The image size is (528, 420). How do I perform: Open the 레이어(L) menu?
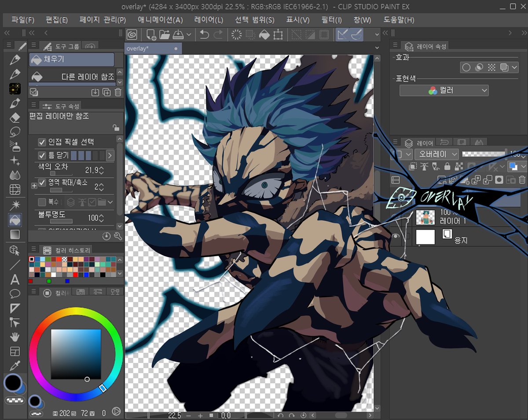tap(209, 20)
